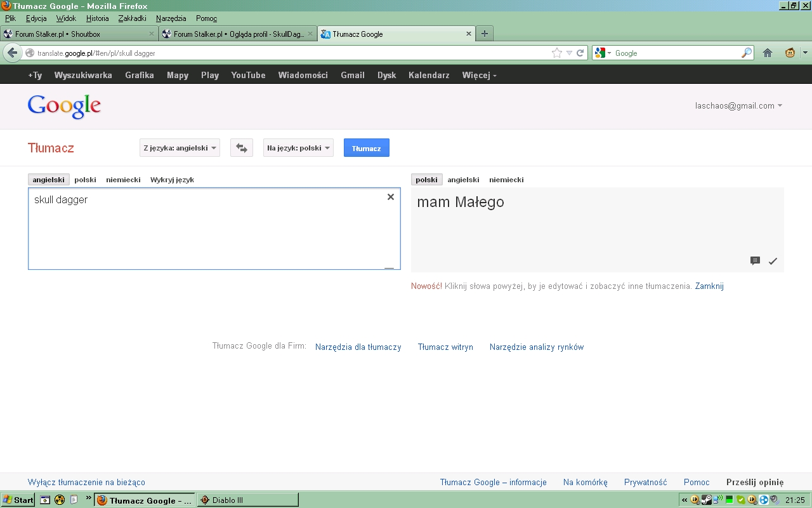This screenshot has height=508, width=812.
Task: Open the Plik menu
Action: 10,18
